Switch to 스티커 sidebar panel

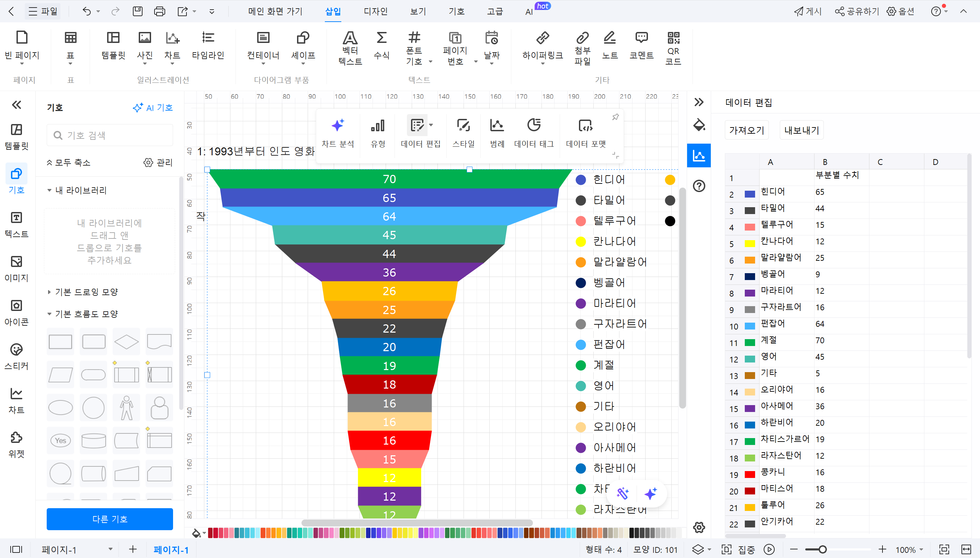tap(16, 356)
